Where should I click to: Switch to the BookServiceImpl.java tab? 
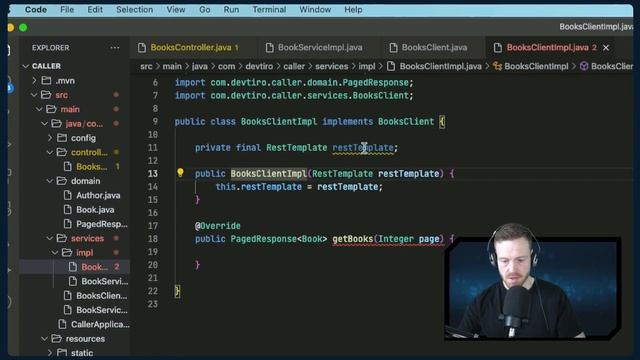320,48
